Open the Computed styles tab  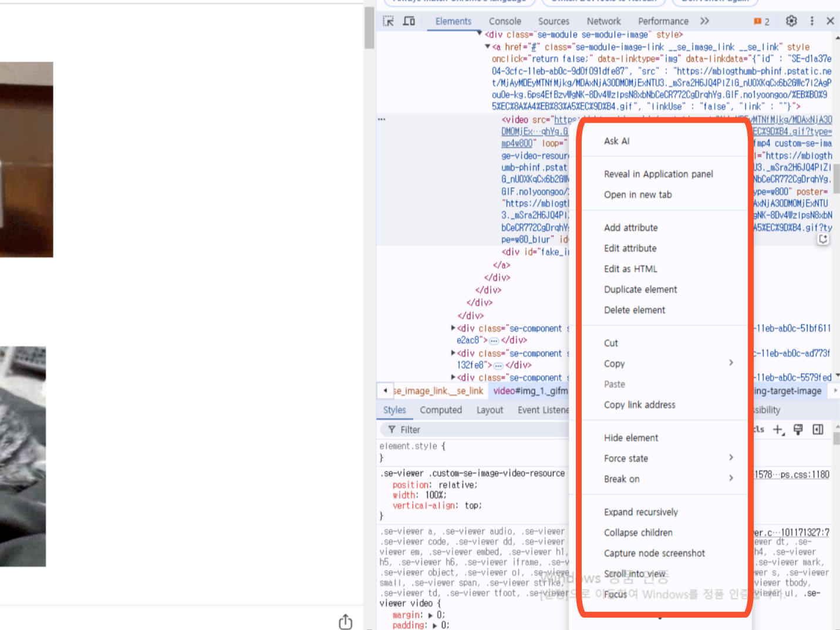click(441, 410)
